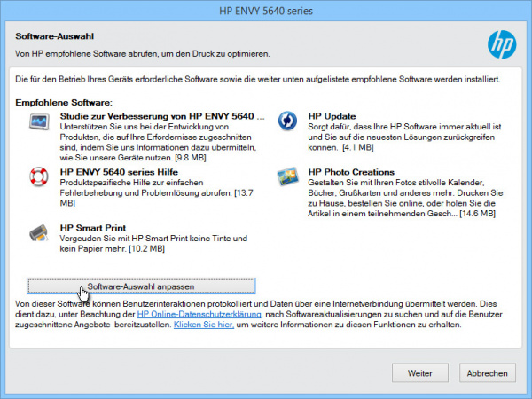Click the product improvement study monitor icon

click(40, 121)
